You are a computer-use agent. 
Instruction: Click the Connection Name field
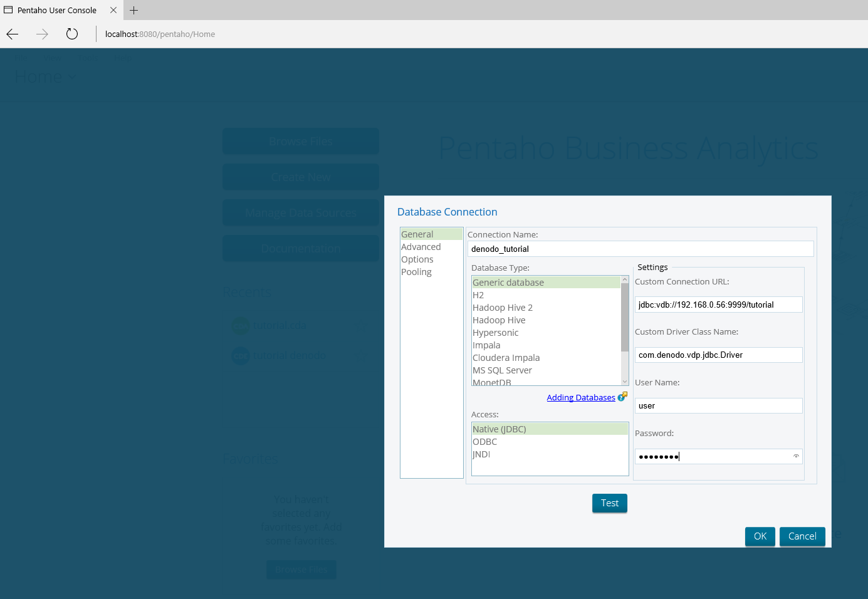tap(641, 249)
